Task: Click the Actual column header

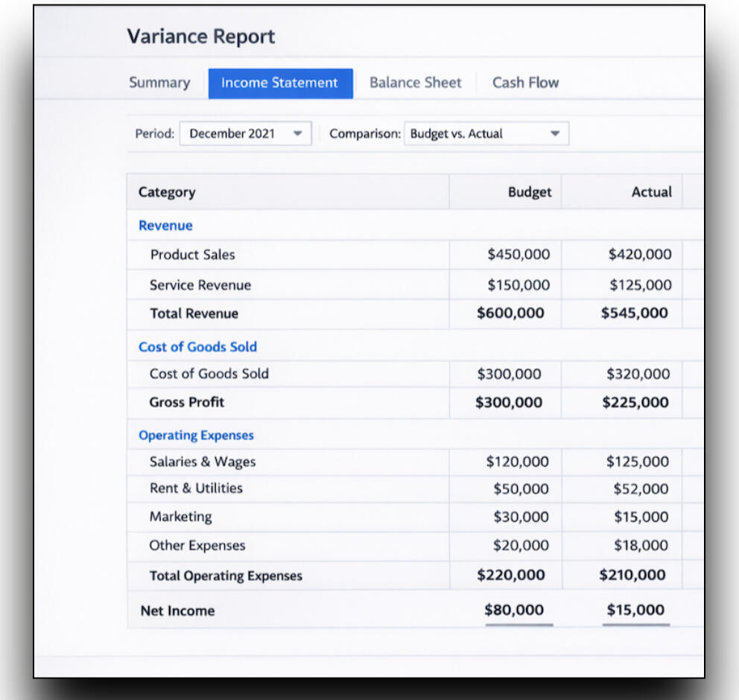Action: tap(651, 192)
